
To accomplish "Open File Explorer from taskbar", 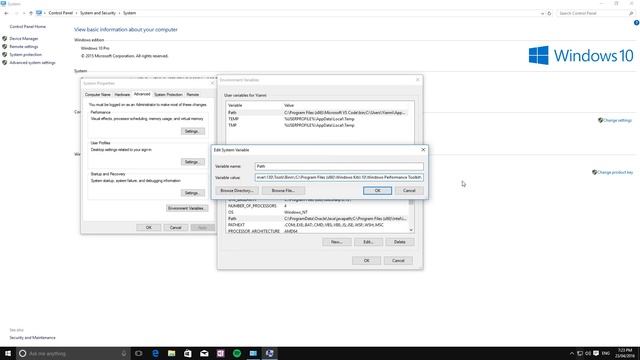I will pyautogui.click(x=171, y=353).
